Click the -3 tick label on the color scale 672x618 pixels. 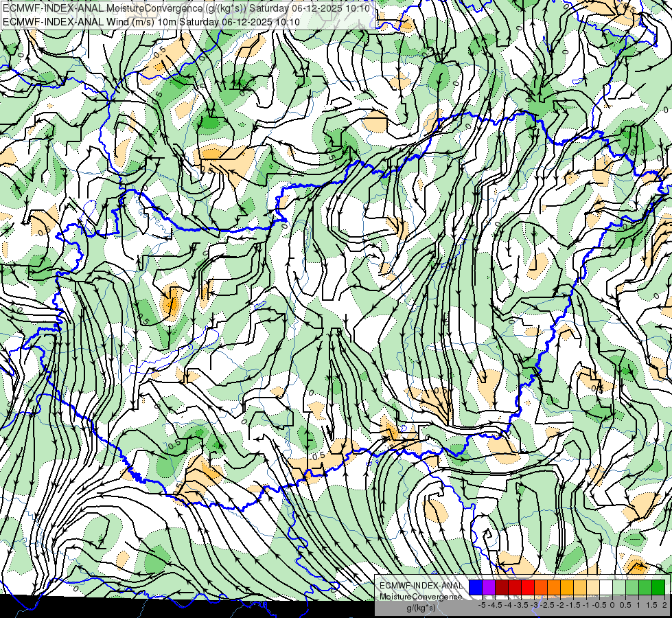click(x=534, y=605)
